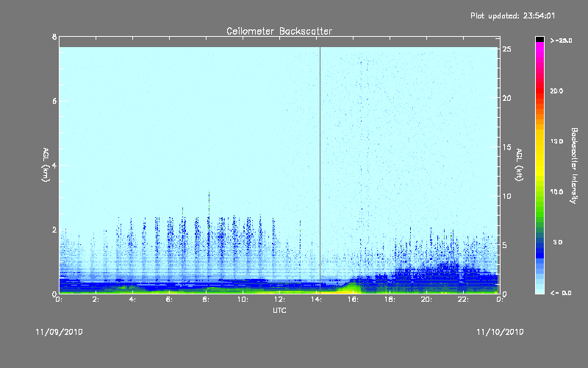
Task: Click the 'UTC' x-axis label
Action: tap(279, 310)
